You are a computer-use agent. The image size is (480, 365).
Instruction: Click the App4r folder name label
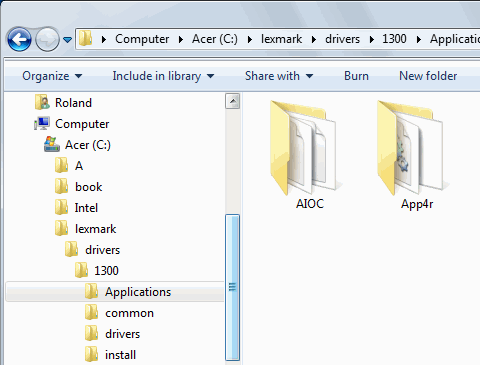[x=417, y=204]
